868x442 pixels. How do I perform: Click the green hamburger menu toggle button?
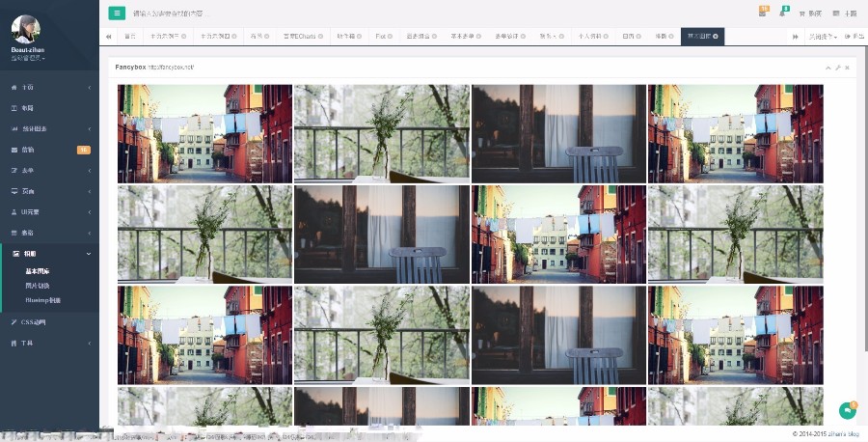(x=117, y=14)
